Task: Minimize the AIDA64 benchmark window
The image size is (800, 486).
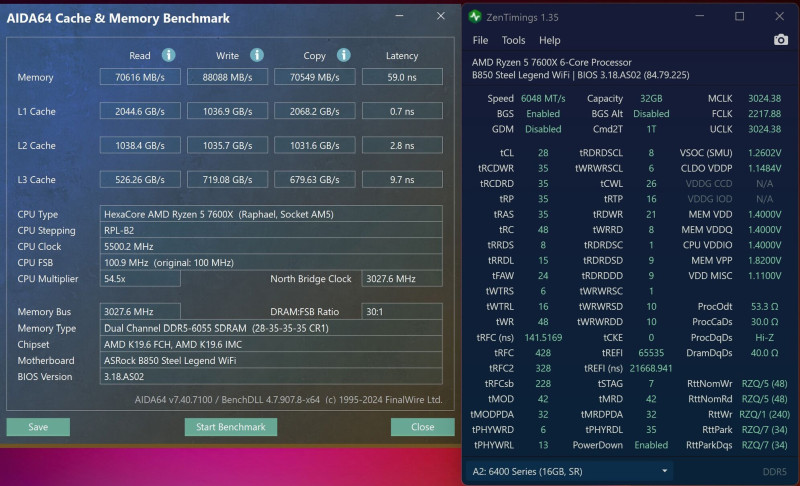Action: pos(399,16)
